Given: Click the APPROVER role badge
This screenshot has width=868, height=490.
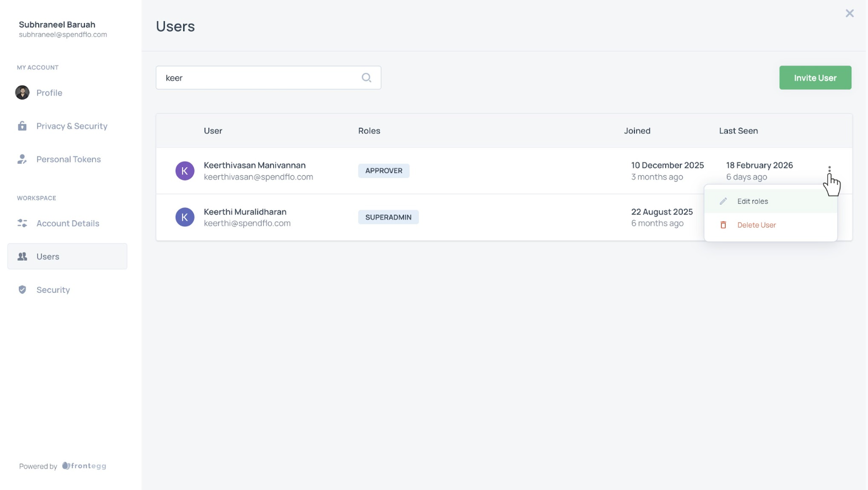Looking at the screenshot, I should pyautogui.click(x=384, y=171).
